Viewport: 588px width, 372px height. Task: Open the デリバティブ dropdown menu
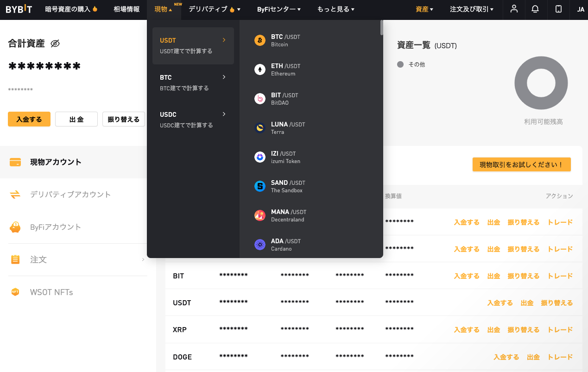coord(215,9)
